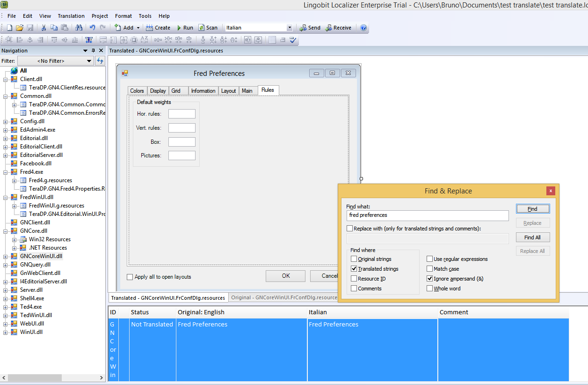588x385 pixels.
Task: Expand the Win32 Resources tree node
Action: [x=15, y=239]
